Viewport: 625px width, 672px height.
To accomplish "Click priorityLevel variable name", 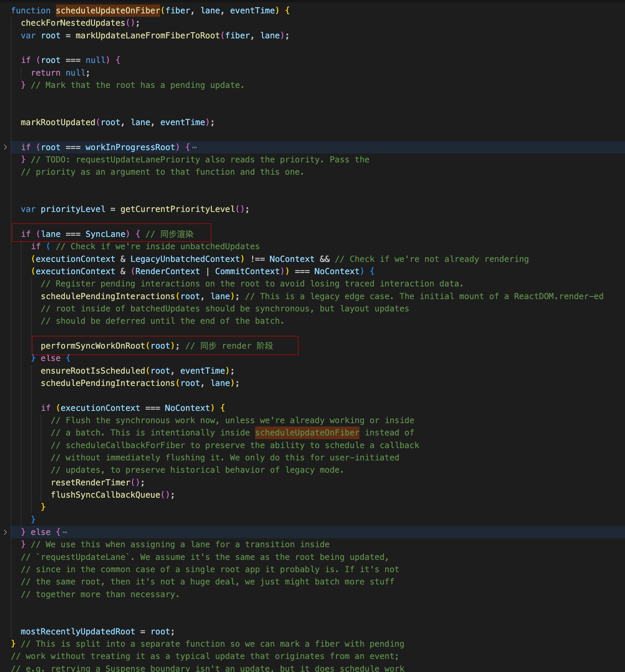I will point(73,209).
